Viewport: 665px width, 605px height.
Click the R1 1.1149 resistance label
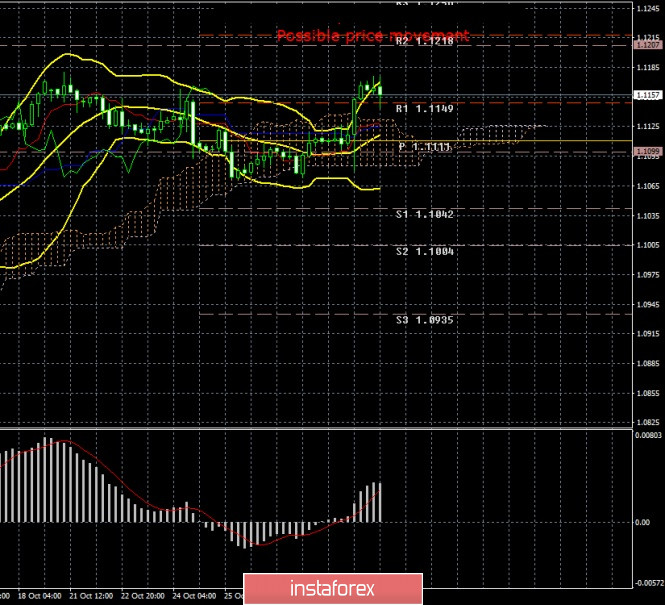point(425,109)
